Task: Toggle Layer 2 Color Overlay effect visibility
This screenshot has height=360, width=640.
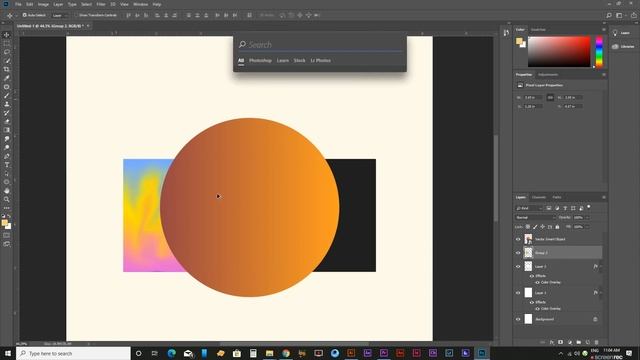Action: click(537, 282)
